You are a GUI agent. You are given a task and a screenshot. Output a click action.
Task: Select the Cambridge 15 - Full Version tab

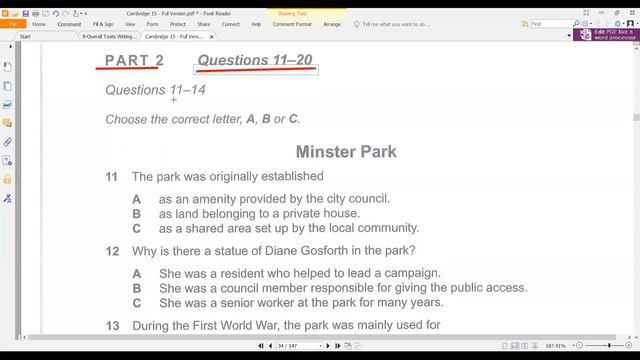(x=174, y=36)
